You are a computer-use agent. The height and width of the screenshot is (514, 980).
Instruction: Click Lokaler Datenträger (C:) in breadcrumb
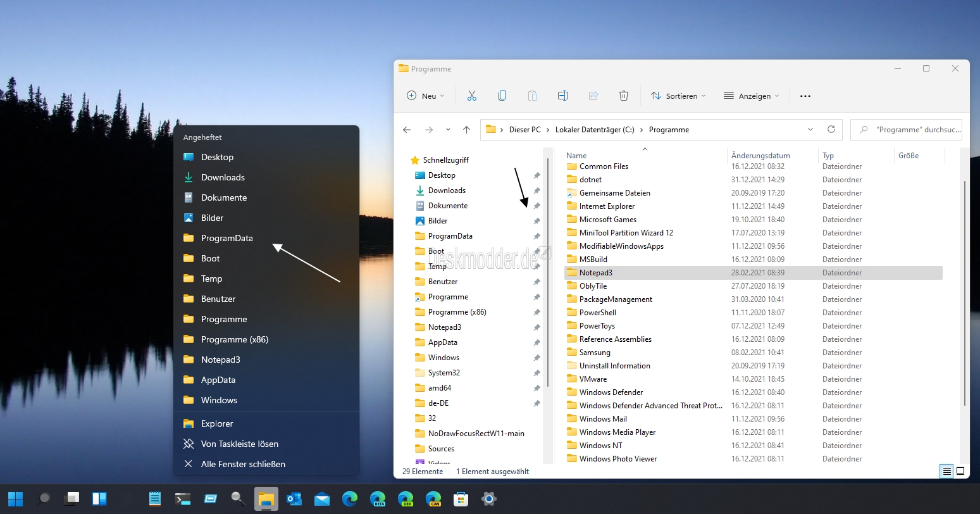[x=595, y=130]
